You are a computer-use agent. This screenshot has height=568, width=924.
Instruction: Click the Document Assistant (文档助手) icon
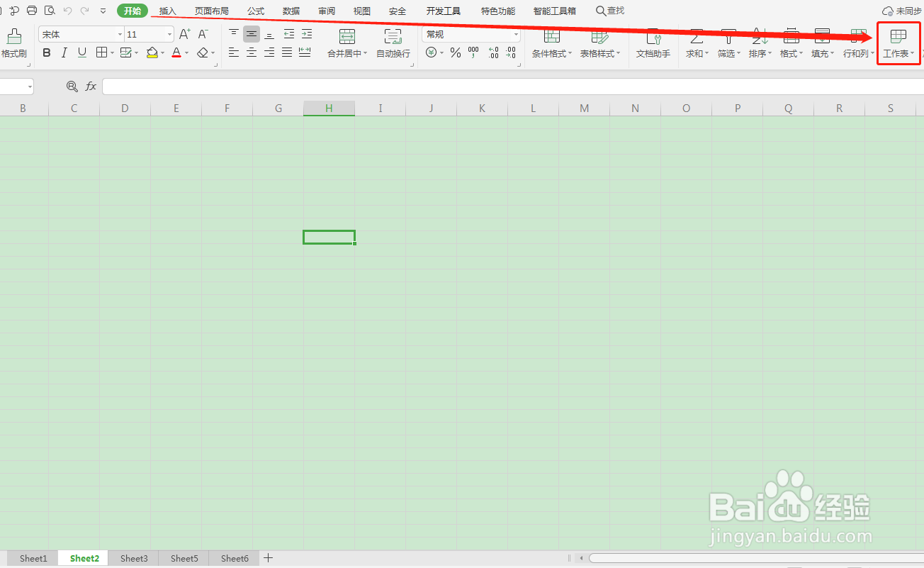653,44
